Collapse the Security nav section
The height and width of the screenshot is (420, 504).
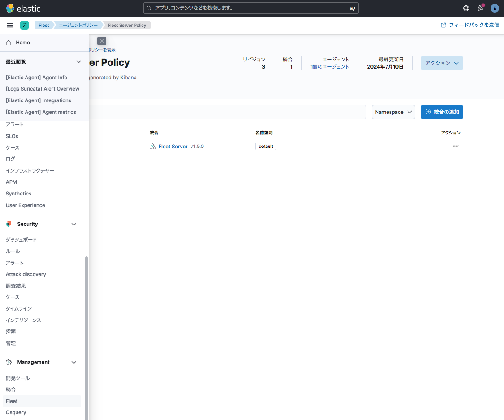[x=74, y=224]
